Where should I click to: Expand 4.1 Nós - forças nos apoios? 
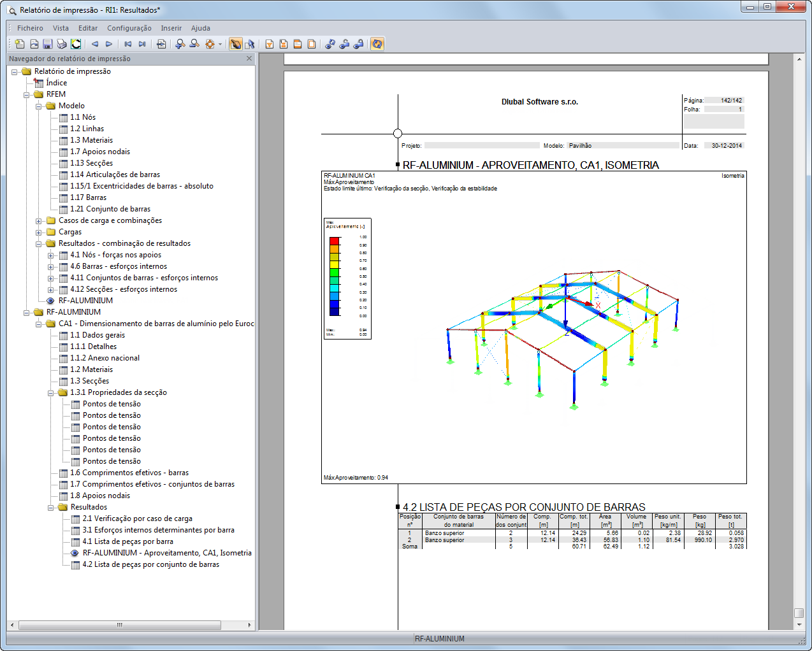(51, 255)
